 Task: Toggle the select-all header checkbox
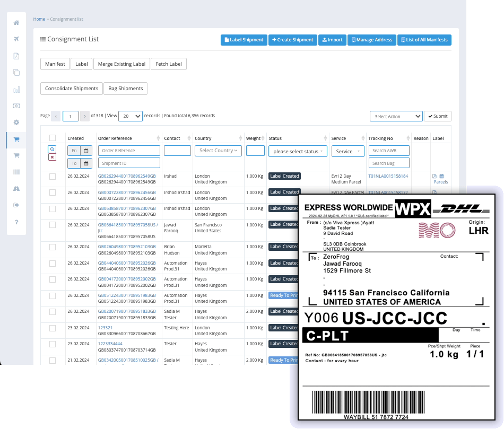pyautogui.click(x=53, y=138)
